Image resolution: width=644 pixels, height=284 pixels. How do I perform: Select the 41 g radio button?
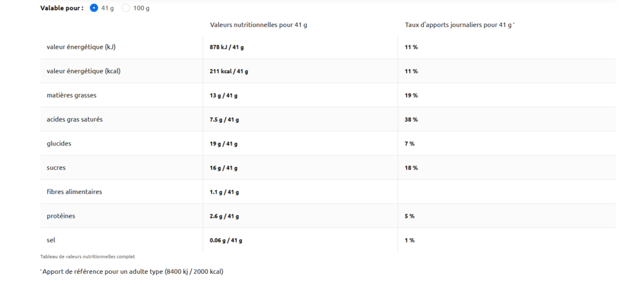tap(94, 8)
